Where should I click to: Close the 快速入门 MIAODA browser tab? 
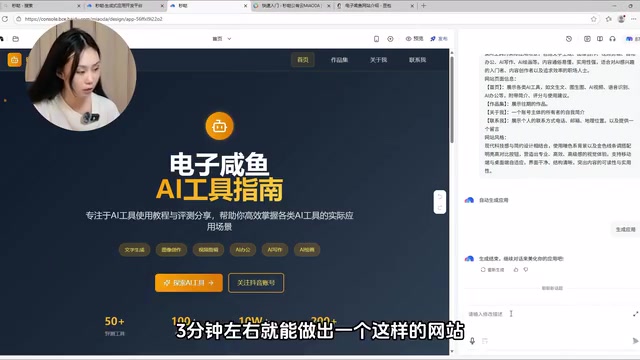tap(329, 6)
